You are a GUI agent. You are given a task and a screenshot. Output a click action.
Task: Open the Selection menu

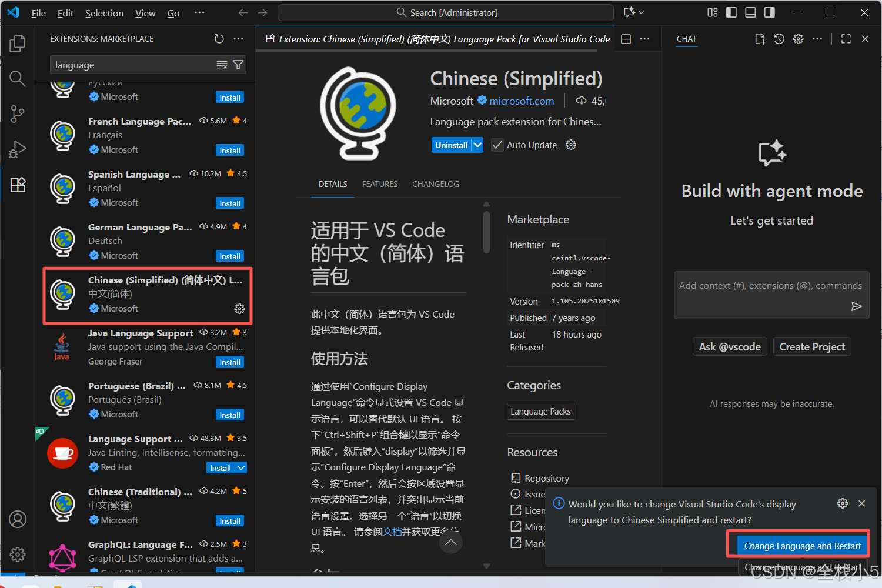104,13
